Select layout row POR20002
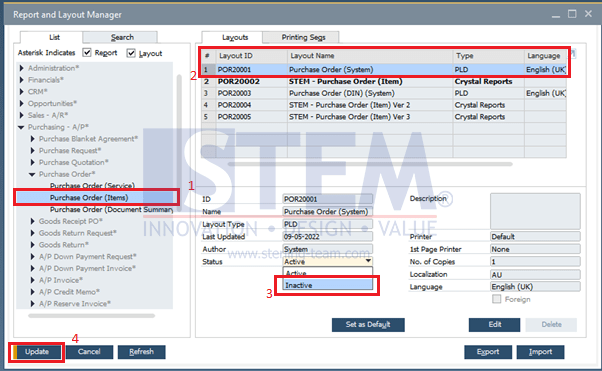 [x=384, y=81]
